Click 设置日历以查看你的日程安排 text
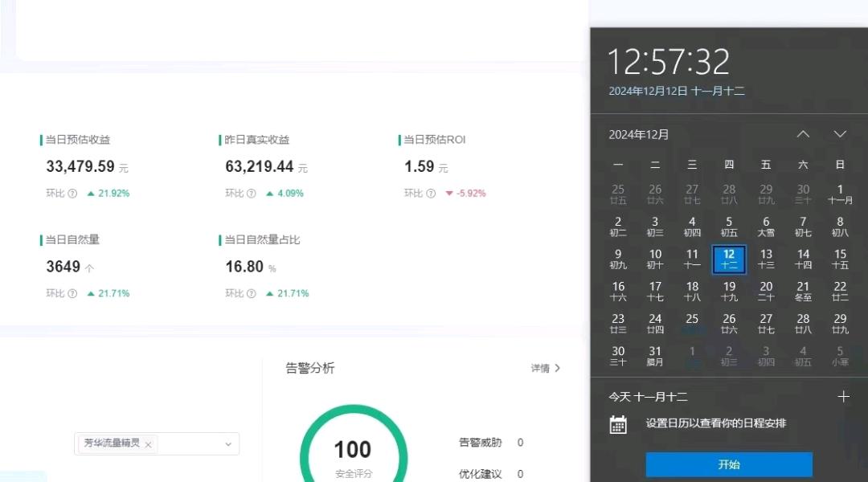 click(716, 423)
